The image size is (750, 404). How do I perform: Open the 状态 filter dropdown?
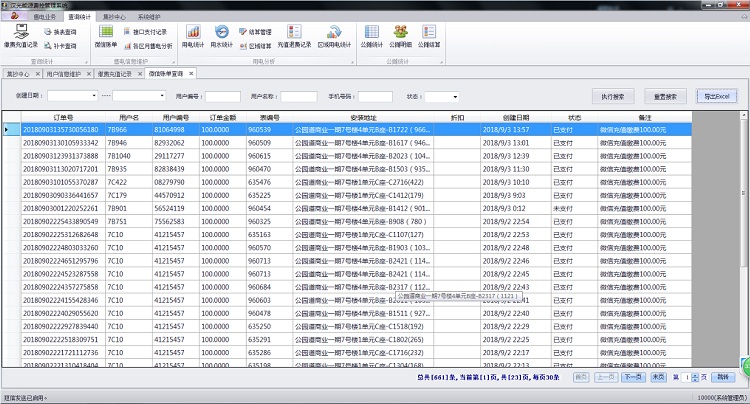click(455, 97)
